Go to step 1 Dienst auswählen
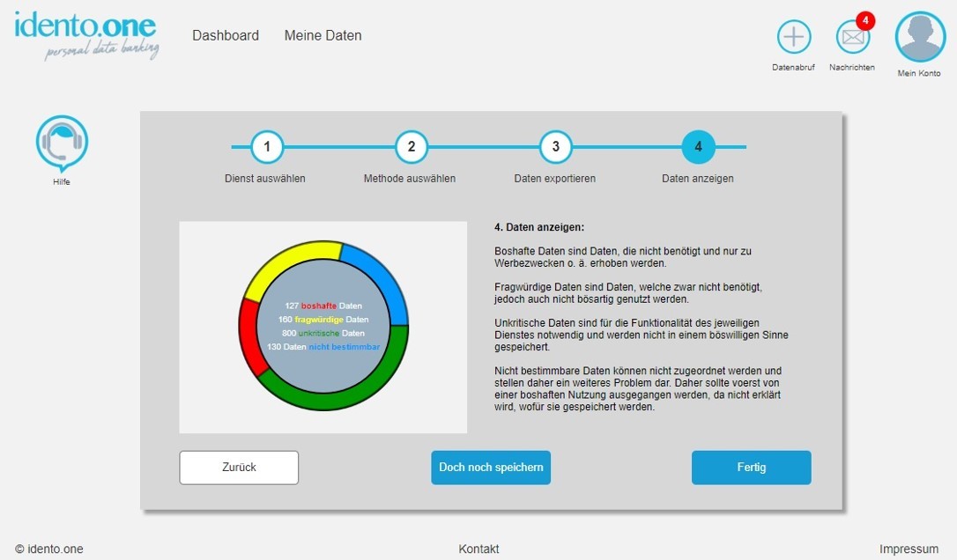The image size is (957, 560). click(266, 147)
